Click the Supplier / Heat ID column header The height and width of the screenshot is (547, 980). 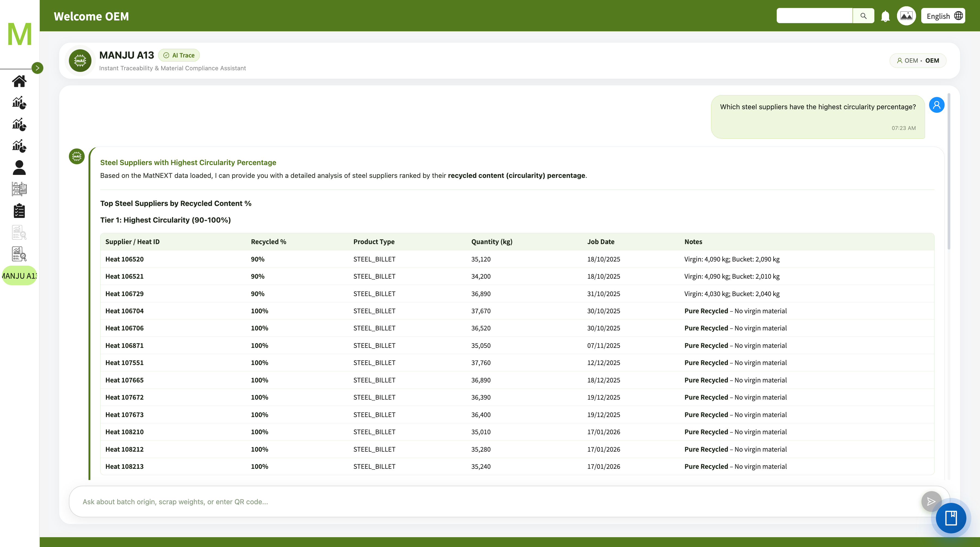pos(132,242)
